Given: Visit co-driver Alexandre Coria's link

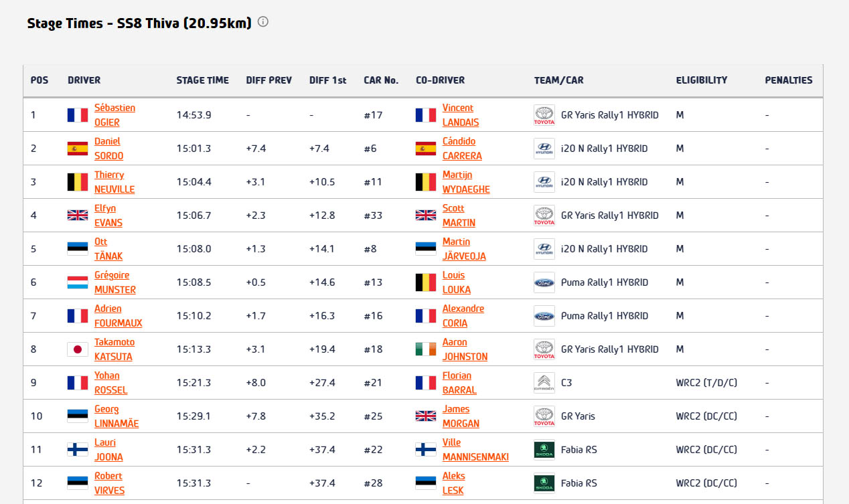Looking at the screenshot, I should [x=463, y=316].
